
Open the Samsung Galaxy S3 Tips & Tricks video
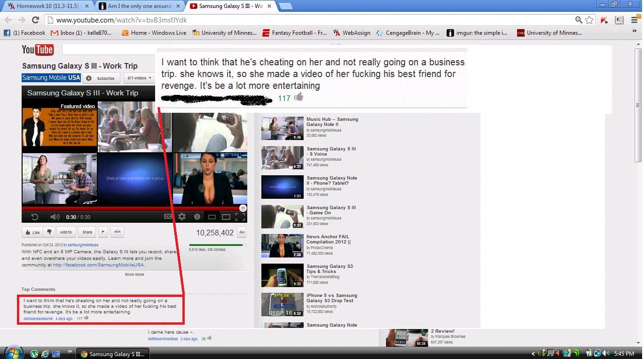[330, 269]
